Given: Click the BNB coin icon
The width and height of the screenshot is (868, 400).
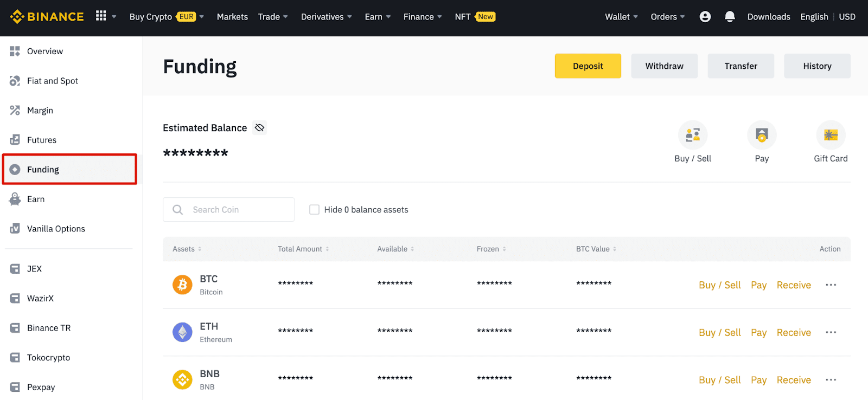Looking at the screenshot, I should tap(182, 379).
